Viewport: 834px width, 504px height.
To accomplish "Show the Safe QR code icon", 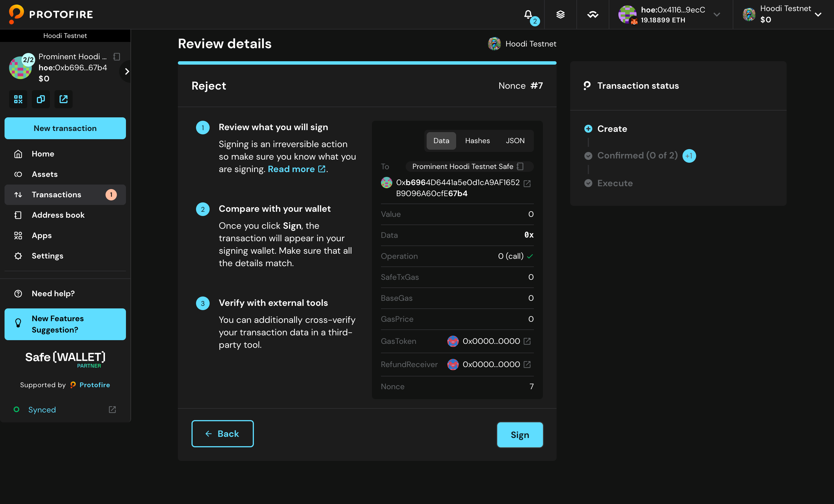I will (x=18, y=99).
